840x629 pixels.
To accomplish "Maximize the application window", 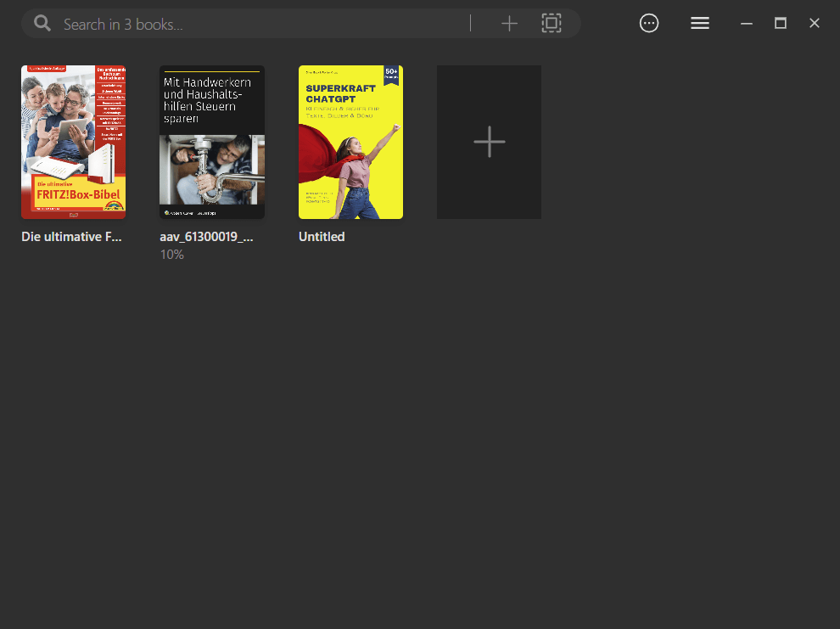I will point(780,23).
